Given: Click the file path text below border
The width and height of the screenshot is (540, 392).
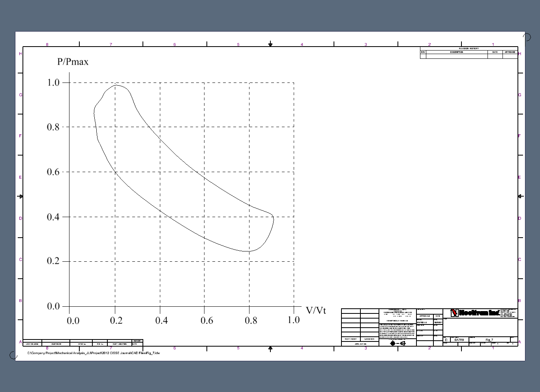Looking at the screenshot, I should pos(94,353).
